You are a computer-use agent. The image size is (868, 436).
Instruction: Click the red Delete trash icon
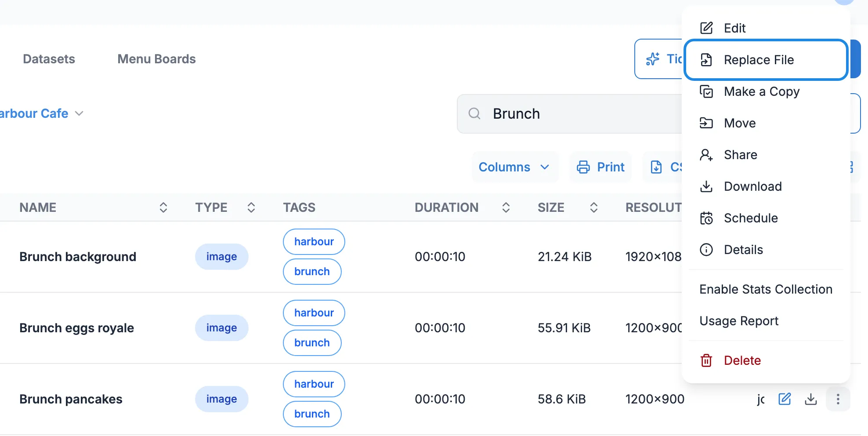point(706,360)
